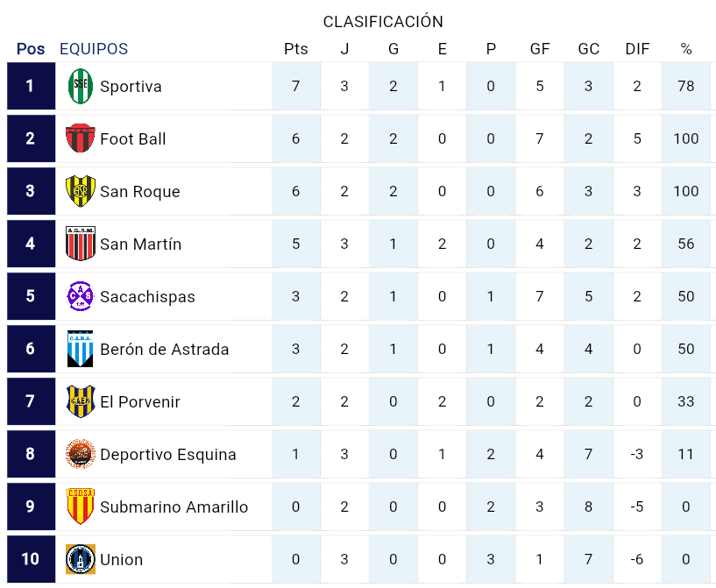Click the GF column header
The width and height of the screenshot is (716, 588).
540,49
